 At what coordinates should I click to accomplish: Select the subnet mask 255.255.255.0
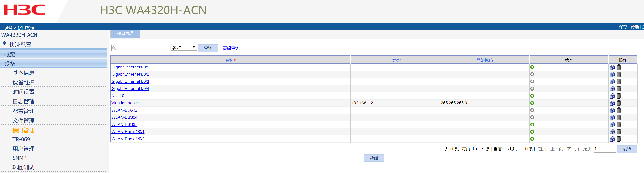click(x=454, y=103)
